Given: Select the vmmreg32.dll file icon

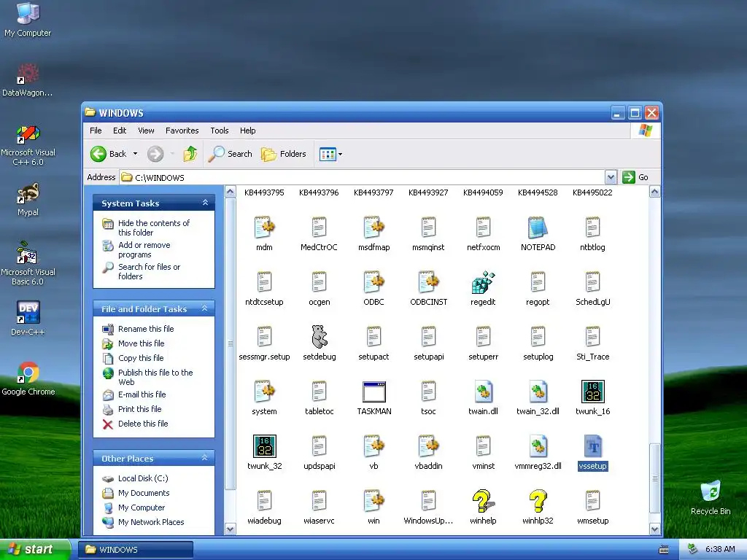Looking at the screenshot, I should (x=538, y=446).
